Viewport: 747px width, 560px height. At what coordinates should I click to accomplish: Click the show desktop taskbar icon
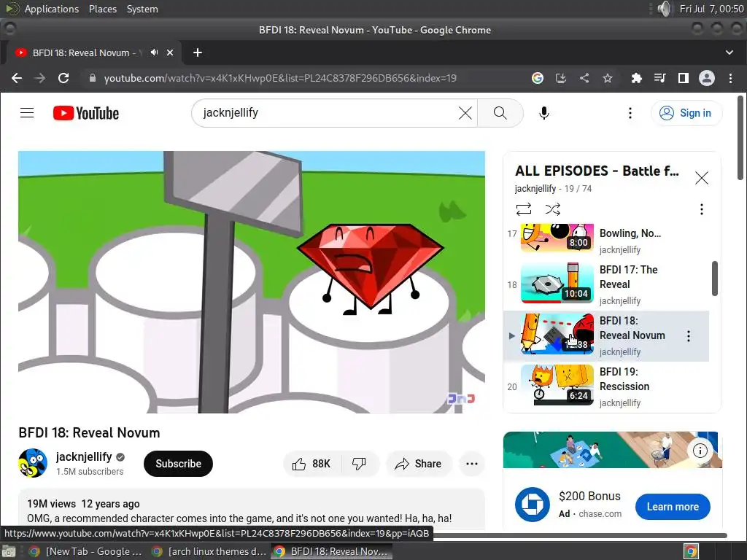[x=9, y=551]
